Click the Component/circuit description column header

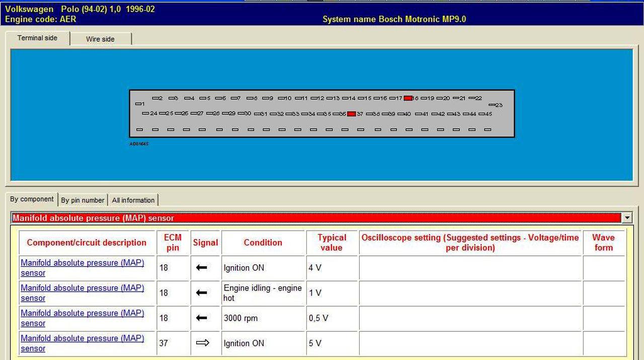click(x=87, y=243)
